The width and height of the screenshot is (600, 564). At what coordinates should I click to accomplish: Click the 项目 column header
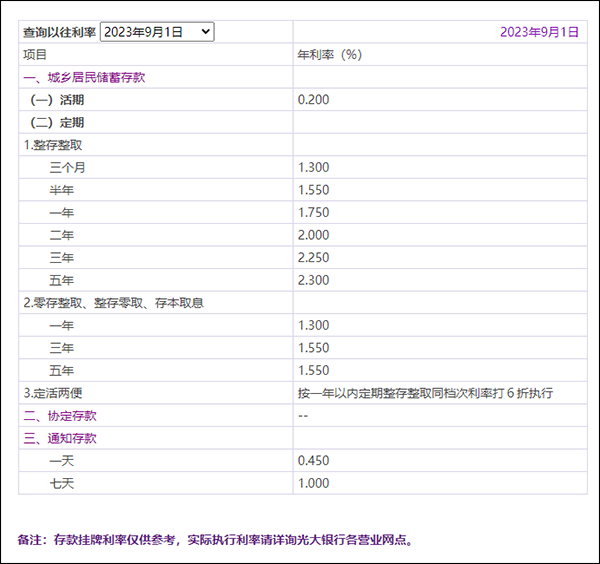pyautogui.click(x=35, y=54)
